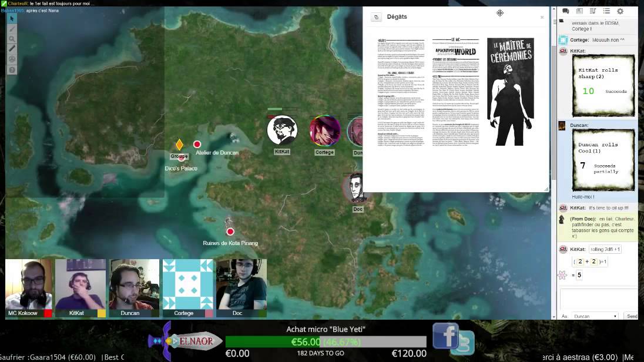Image resolution: width=644 pixels, height=362 pixels.
Task: Click KitKat's yellow color swatch
Action: 102,313
